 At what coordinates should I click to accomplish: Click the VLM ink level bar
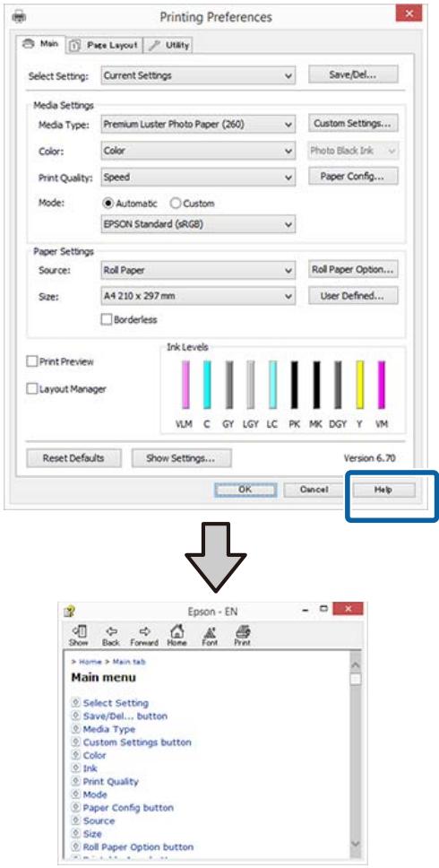point(185,384)
